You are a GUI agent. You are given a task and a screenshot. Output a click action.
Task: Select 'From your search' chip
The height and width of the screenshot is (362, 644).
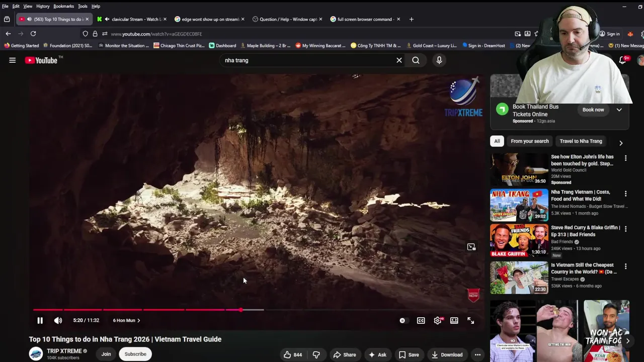click(x=530, y=141)
